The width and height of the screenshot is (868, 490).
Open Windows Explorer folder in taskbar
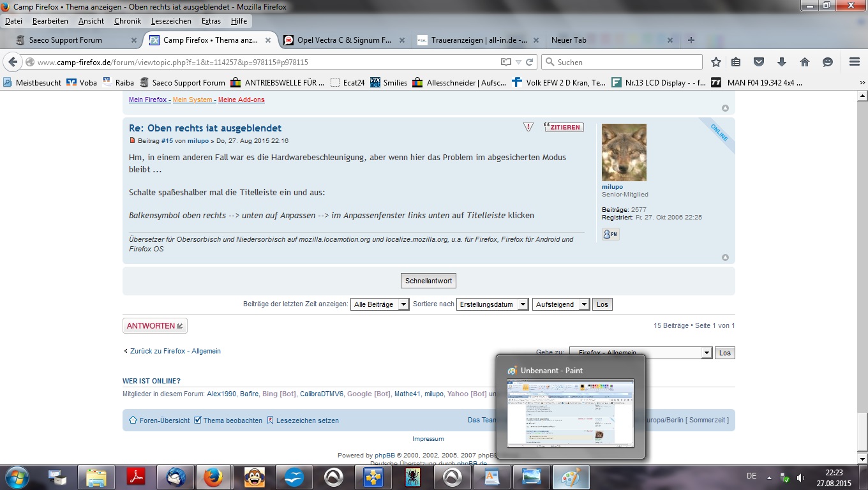(x=96, y=477)
